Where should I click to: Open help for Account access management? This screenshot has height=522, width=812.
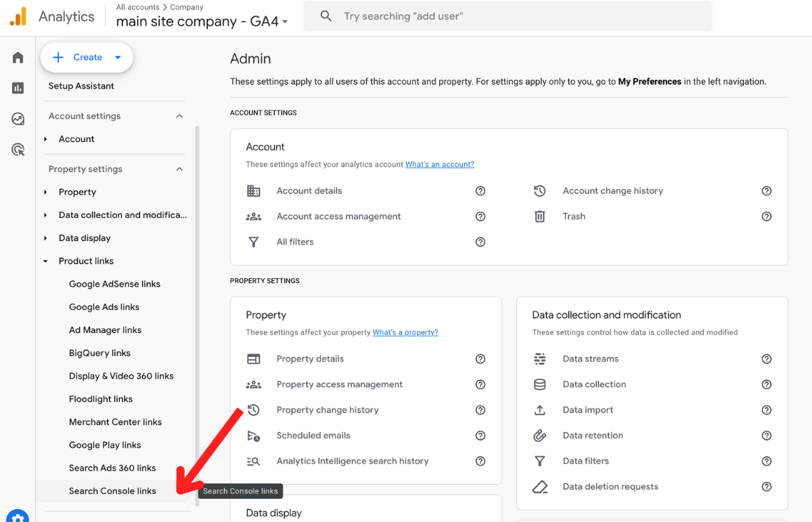click(480, 217)
